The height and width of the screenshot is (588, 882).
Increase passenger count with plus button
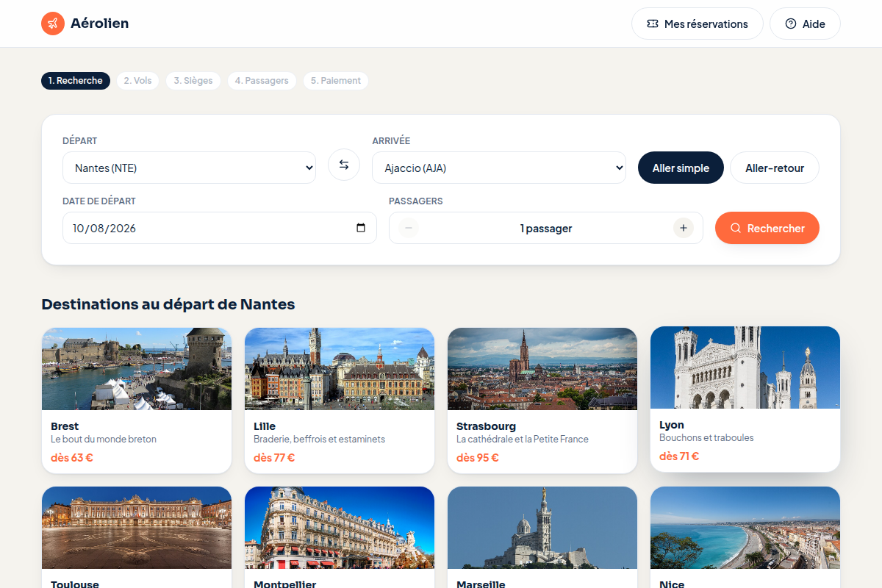coord(684,228)
